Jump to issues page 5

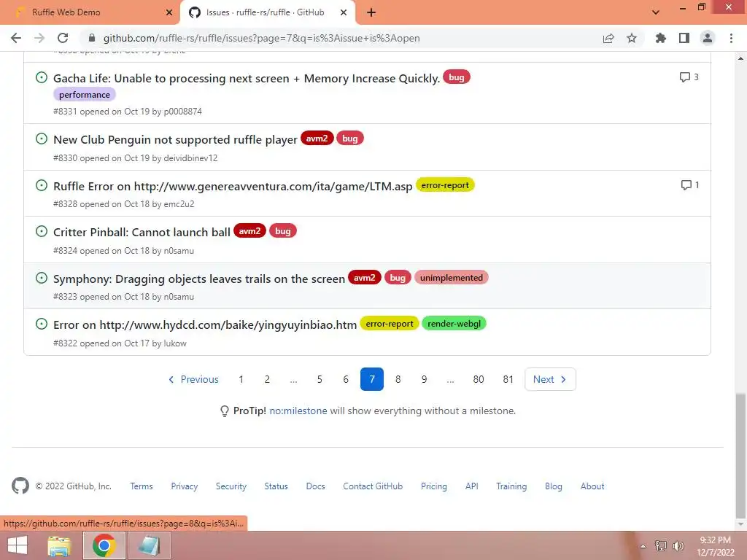pos(320,379)
